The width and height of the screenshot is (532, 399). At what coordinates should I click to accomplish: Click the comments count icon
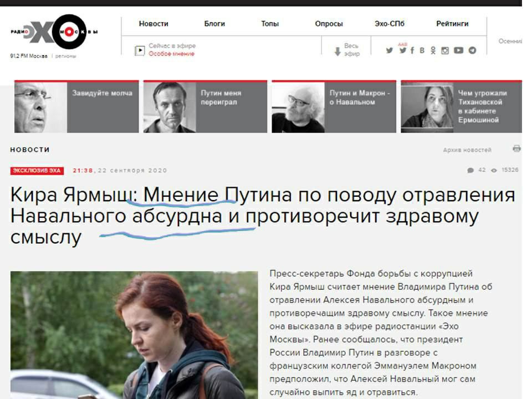point(470,170)
